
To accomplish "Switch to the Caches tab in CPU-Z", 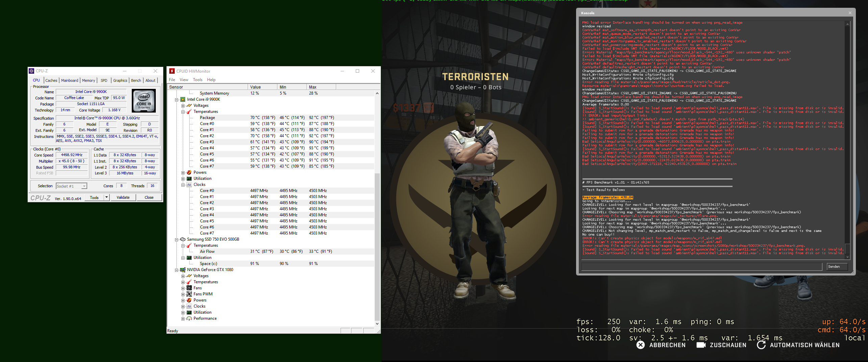I will pos(51,80).
